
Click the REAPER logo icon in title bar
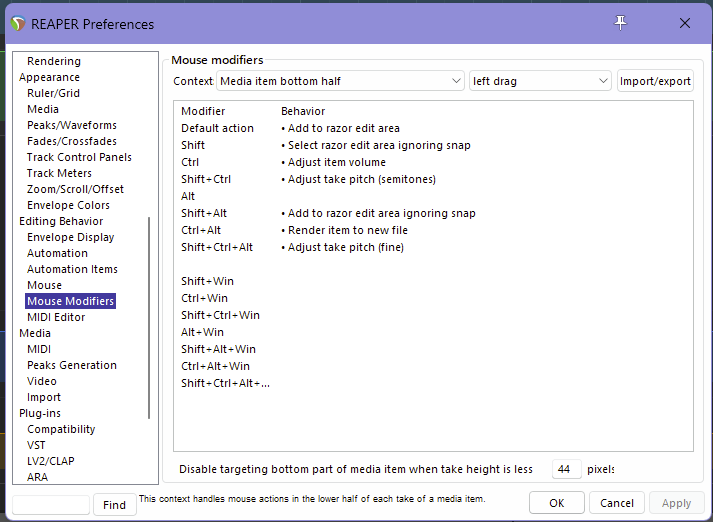[x=20, y=24]
